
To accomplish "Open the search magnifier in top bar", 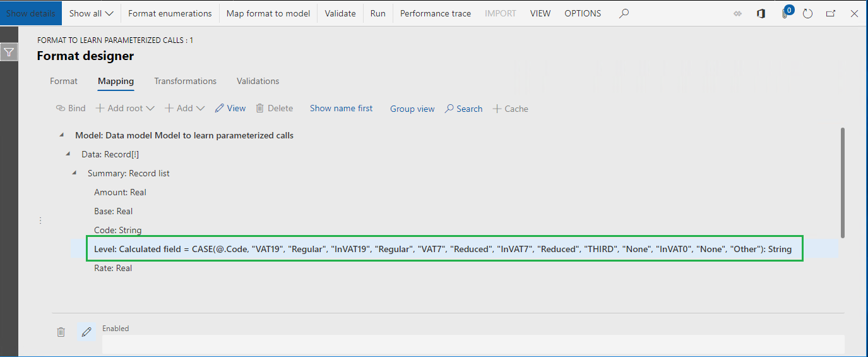I will (x=624, y=13).
